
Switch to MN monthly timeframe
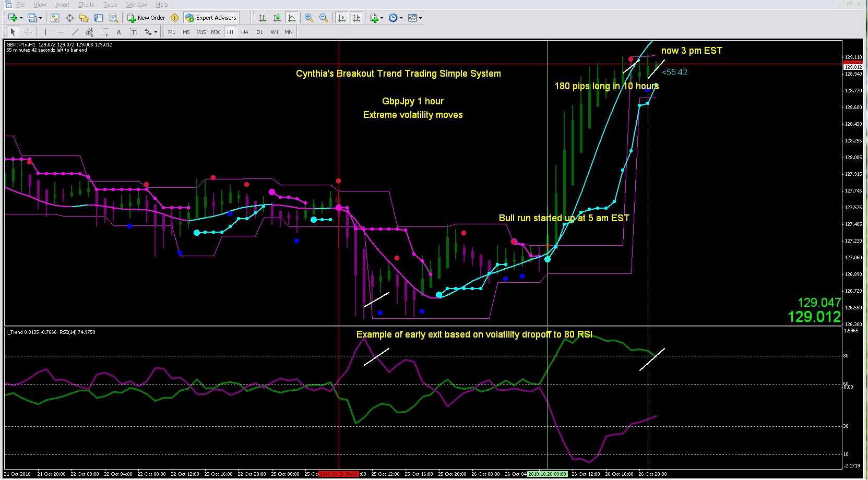[x=289, y=32]
